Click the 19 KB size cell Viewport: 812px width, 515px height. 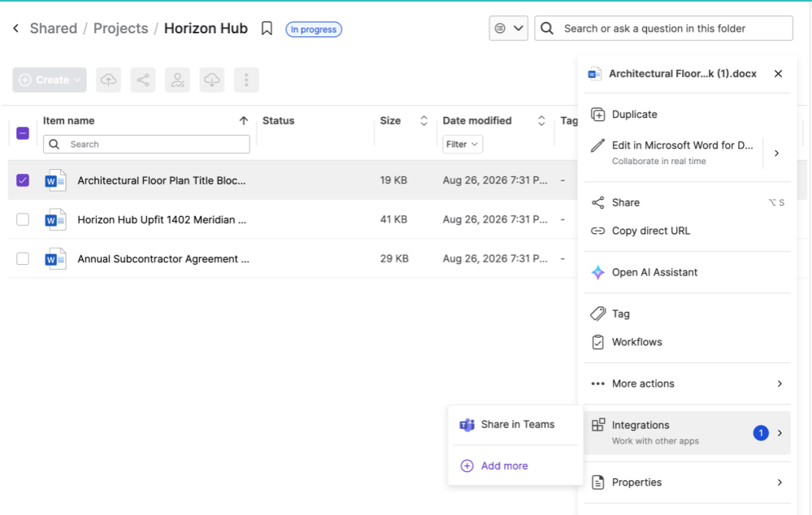coord(393,180)
